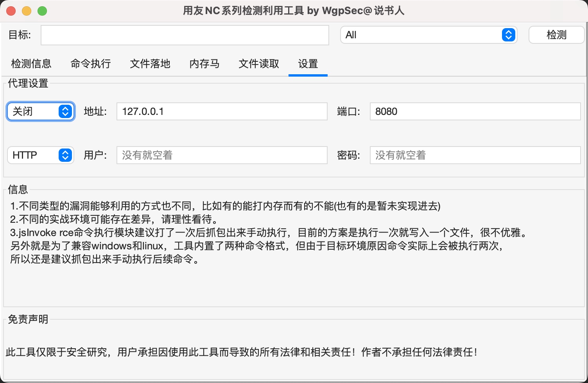Open the 命令执行 tab
This screenshot has width=588, height=383.
pyautogui.click(x=91, y=64)
